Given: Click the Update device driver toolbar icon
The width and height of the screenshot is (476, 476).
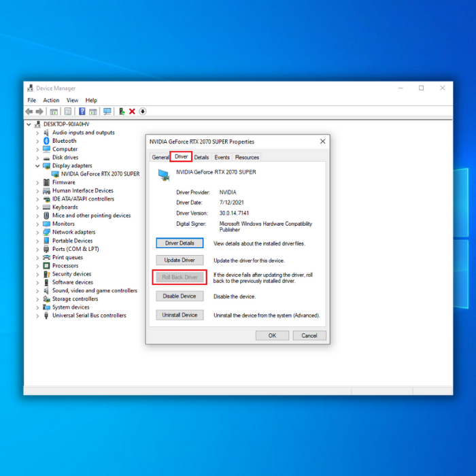Looking at the screenshot, I should [x=122, y=112].
